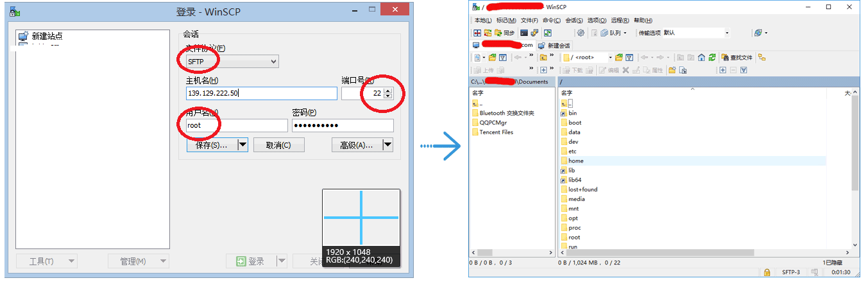Viewport: 868px width, 287px height.
Task: Click the Find Files (查找文件) button
Action: (736, 58)
